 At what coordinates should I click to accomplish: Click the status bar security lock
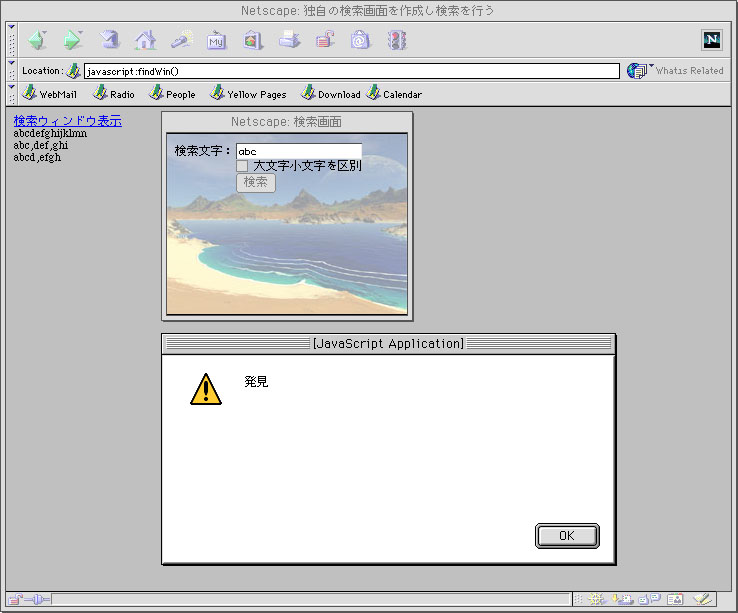(15, 599)
